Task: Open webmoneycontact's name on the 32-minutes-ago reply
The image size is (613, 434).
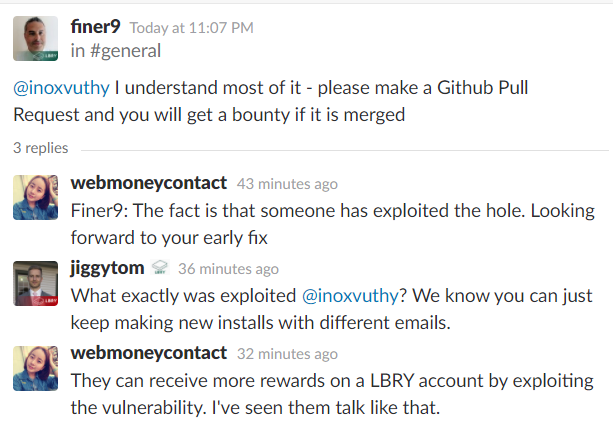Action: [149, 353]
